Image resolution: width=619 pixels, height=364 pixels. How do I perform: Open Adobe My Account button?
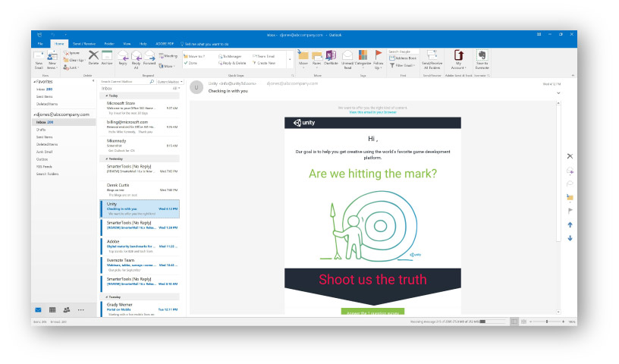(x=458, y=60)
